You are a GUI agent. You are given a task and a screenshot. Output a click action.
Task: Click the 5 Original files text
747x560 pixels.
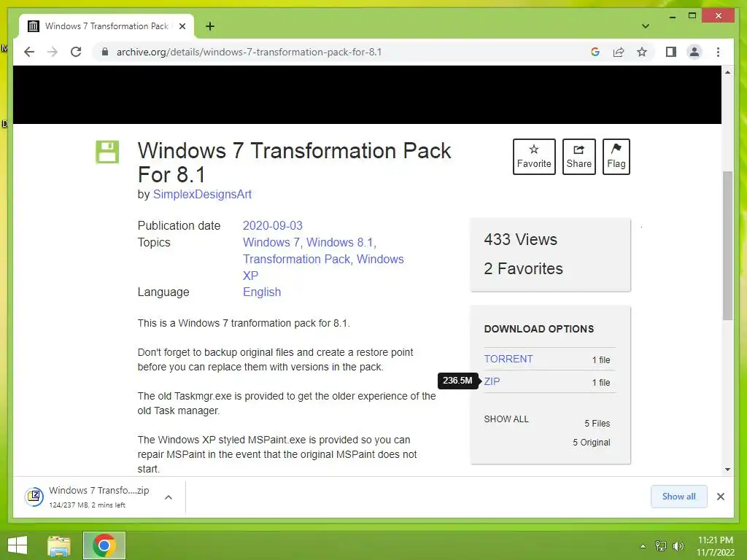click(591, 443)
